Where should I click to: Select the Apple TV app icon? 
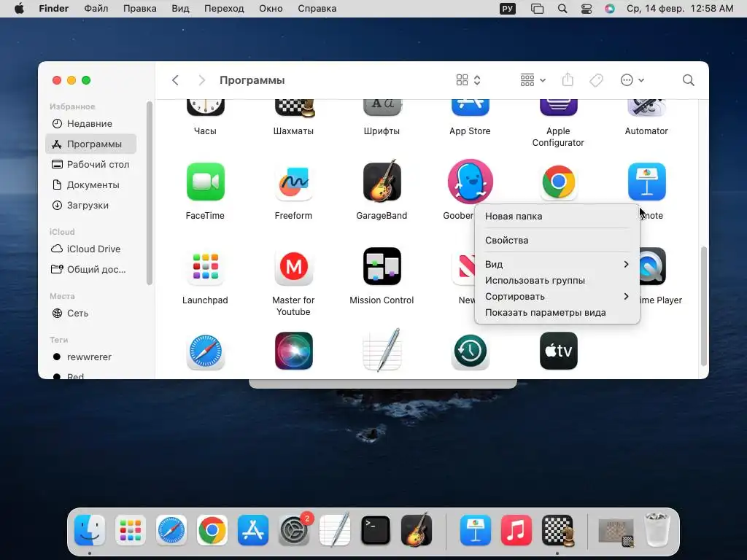coord(558,351)
